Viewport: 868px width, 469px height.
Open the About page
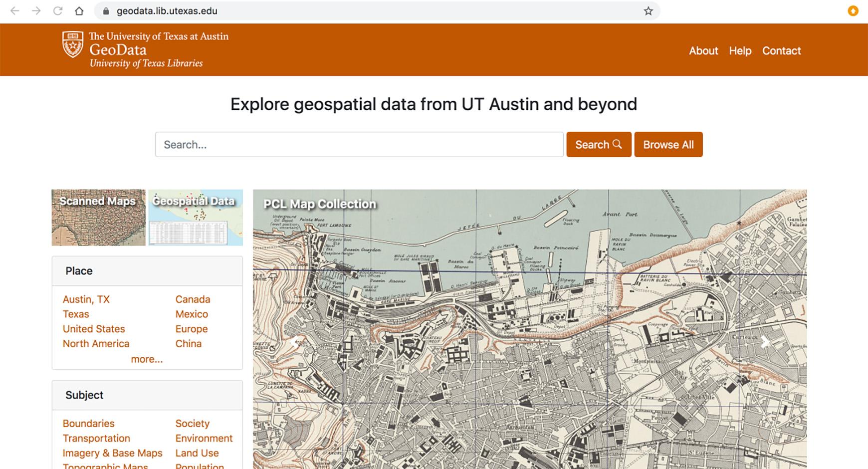point(703,50)
